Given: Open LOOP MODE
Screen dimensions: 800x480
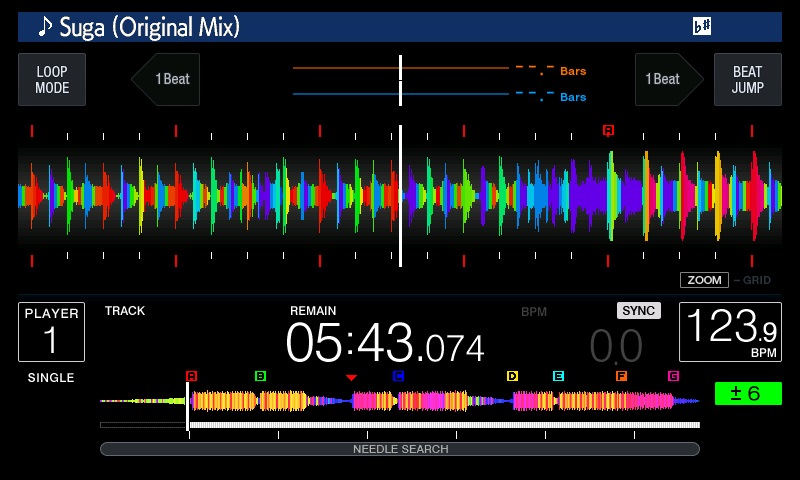Looking at the screenshot, I should [x=52, y=80].
